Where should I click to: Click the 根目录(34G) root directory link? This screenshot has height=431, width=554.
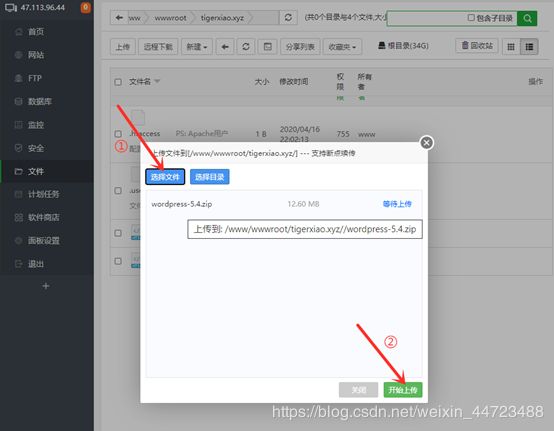click(x=403, y=46)
